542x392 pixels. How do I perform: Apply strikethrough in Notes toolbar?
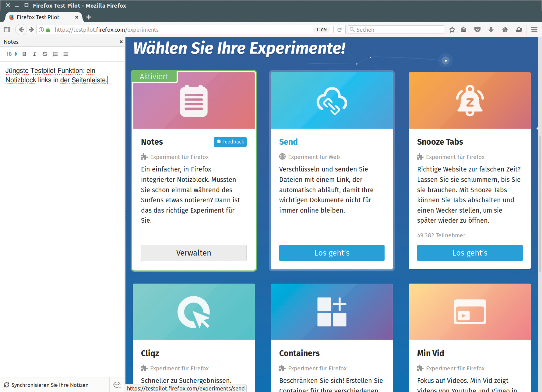45,54
